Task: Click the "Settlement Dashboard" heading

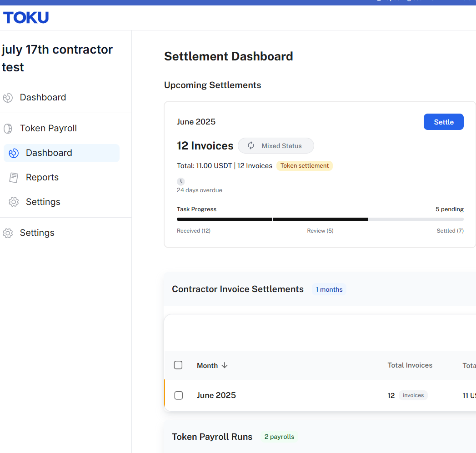Action: pos(229,56)
